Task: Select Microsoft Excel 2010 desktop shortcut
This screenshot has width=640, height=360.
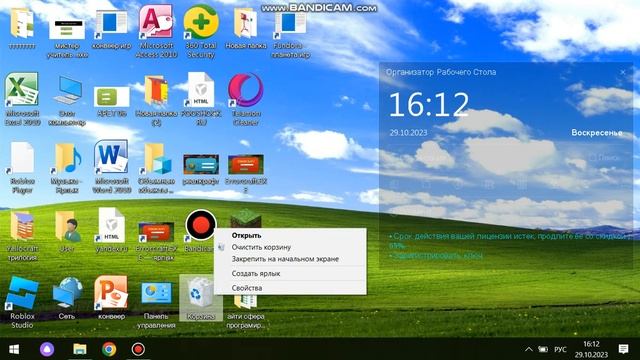Action: pos(22,99)
